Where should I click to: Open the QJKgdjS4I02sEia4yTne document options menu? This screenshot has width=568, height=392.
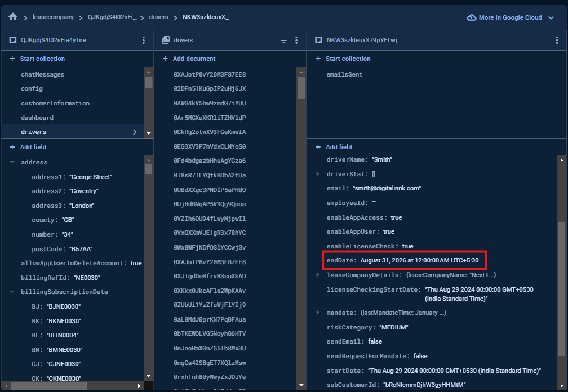(144, 40)
